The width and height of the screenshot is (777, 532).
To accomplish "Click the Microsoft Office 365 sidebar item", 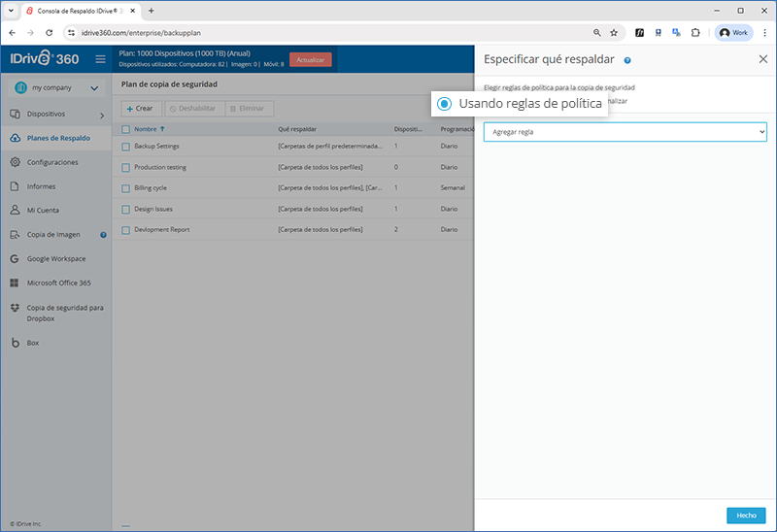I will [x=58, y=283].
